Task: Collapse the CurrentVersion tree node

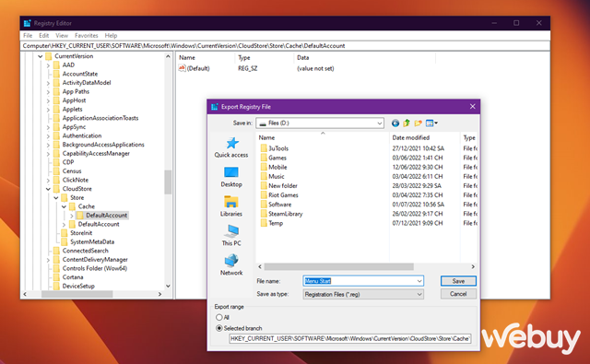Action: 41,56
